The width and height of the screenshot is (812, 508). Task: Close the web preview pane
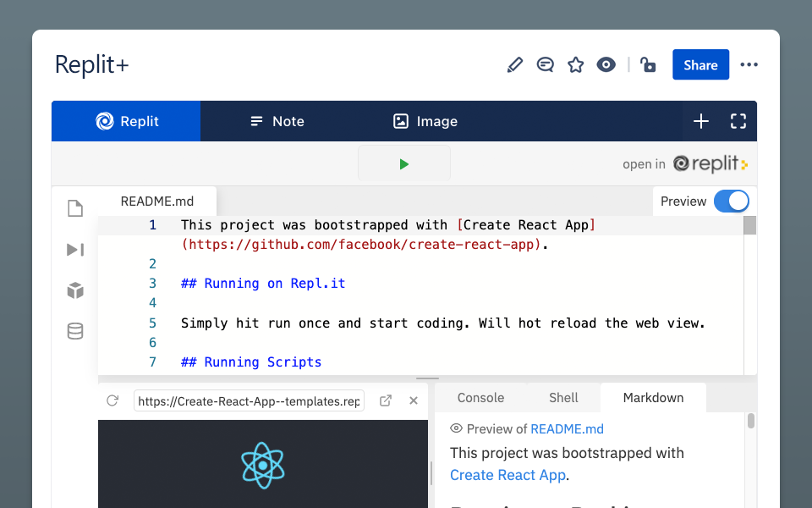click(x=414, y=400)
